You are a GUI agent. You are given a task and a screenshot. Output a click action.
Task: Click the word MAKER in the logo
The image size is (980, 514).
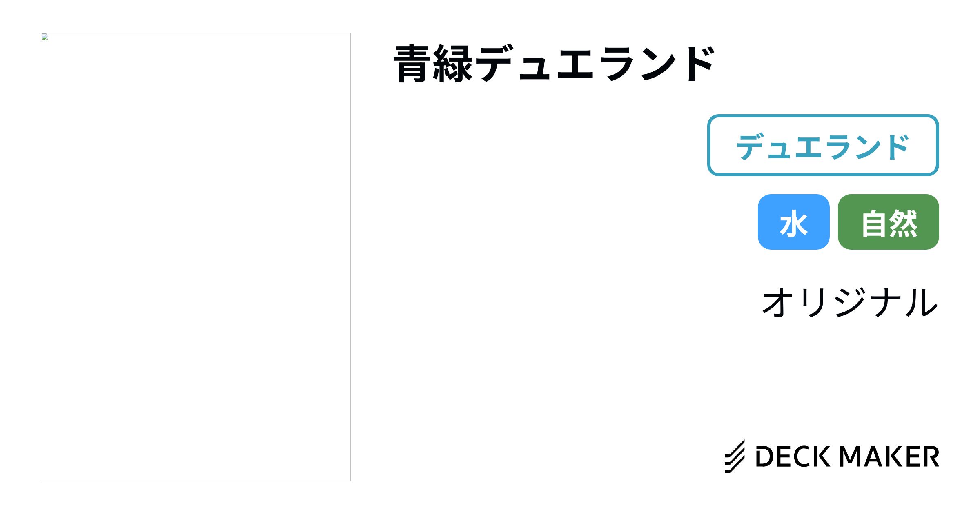[889, 456]
